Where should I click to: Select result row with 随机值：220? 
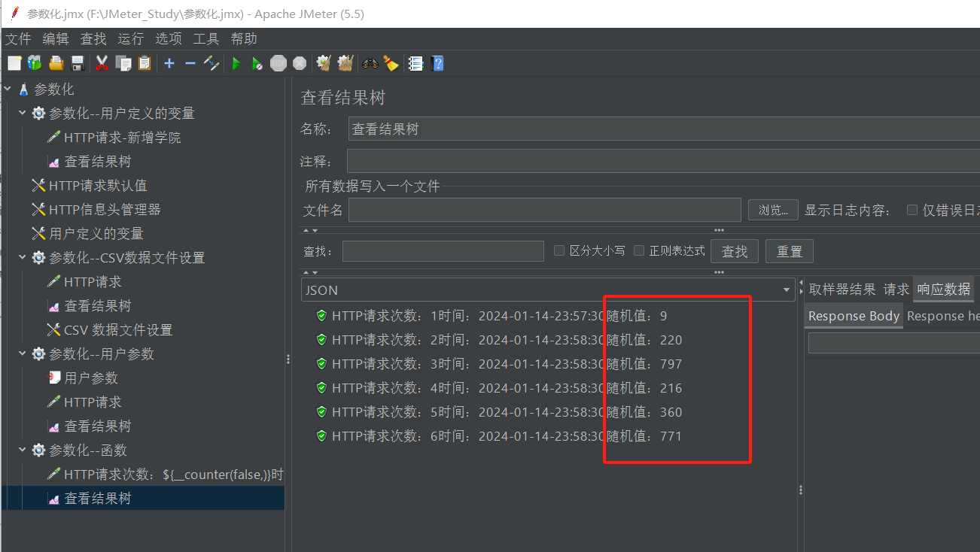click(499, 340)
